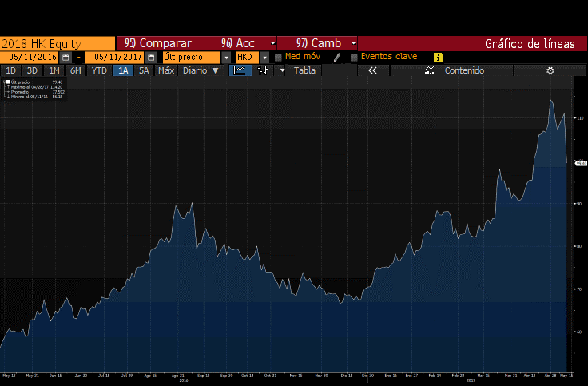588x386 pixels.
Task: Select the 5A five-year range tab
Action: pos(144,70)
